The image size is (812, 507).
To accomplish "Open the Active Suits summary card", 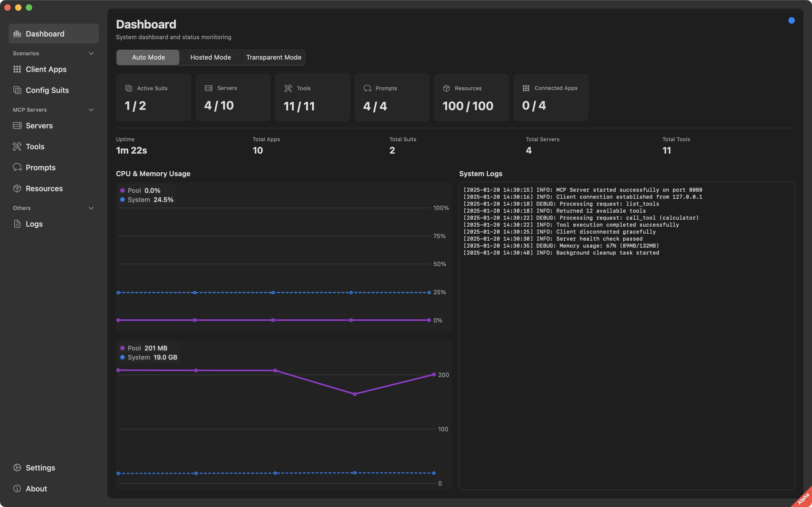I will coord(153,97).
